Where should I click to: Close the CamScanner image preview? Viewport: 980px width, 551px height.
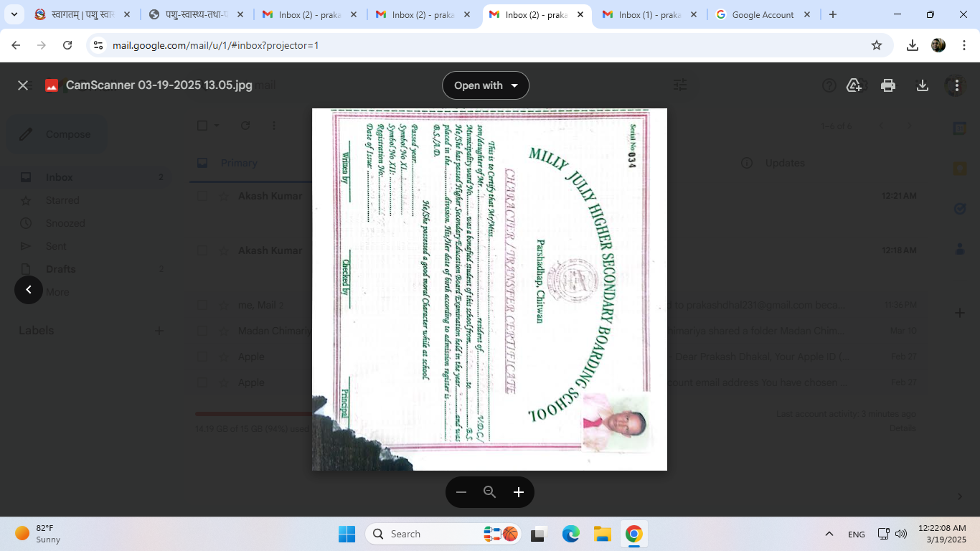[x=23, y=85]
